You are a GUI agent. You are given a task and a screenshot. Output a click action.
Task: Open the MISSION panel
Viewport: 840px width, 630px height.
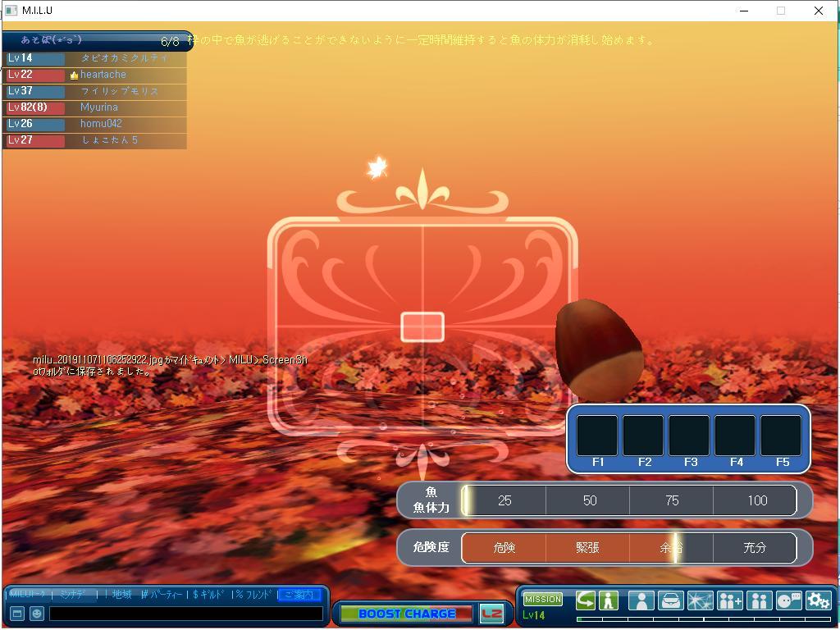click(543, 598)
